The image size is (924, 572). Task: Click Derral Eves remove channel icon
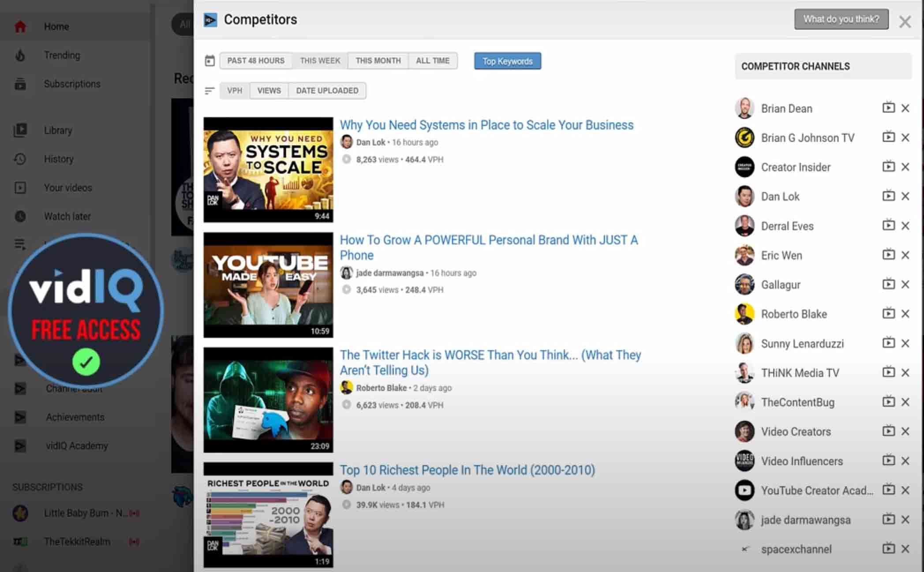pos(906,226)
